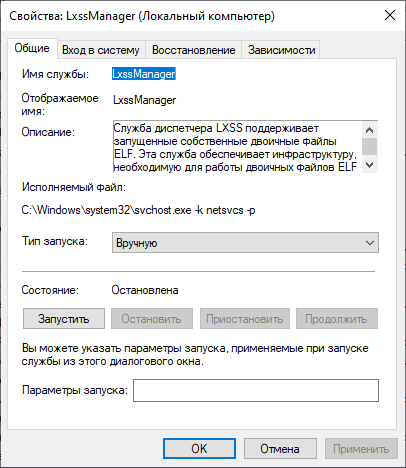Expand startup type list via chevron arrow
The height and width of the screenshot is (468, 406).
coord(370,243)
